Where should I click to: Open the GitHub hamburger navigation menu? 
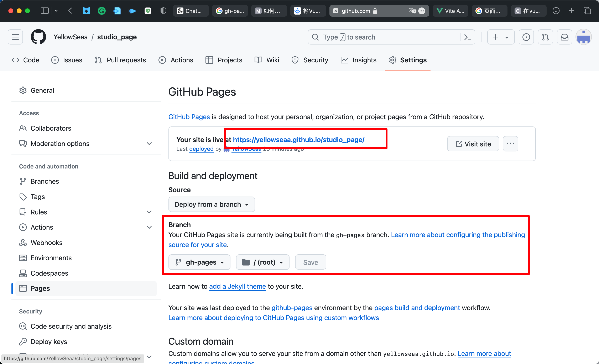tap(15, 37)
